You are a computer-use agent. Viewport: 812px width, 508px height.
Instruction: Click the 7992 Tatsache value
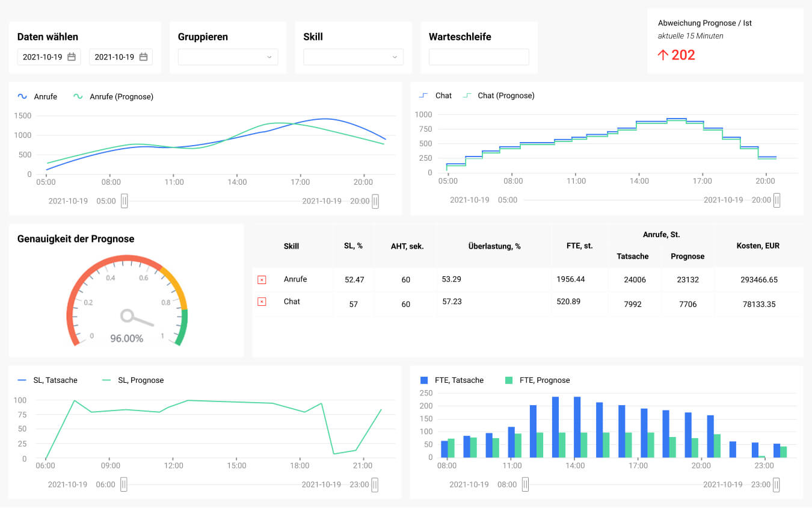click(x=633, y=305)
